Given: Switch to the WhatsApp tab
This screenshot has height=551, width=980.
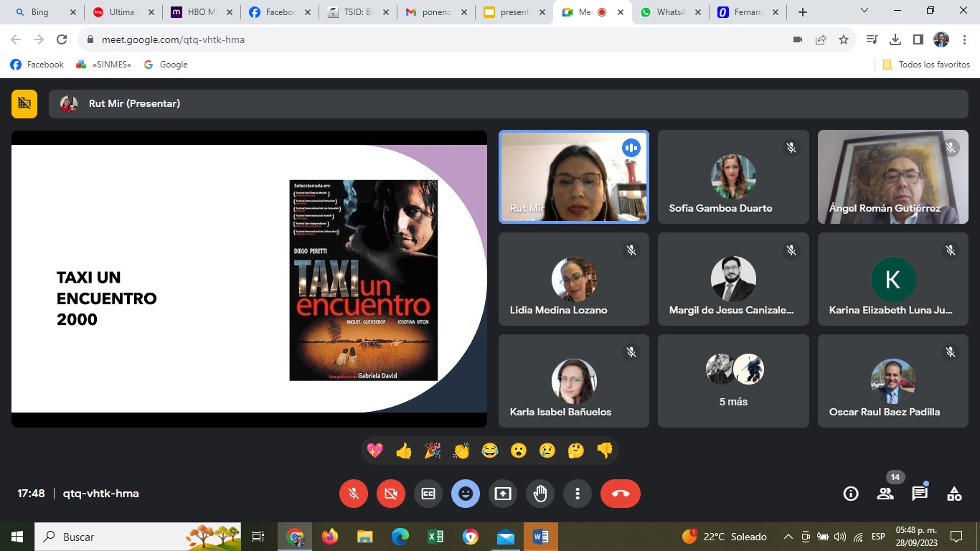Looking at the screenshot, I should coord(671,12).
